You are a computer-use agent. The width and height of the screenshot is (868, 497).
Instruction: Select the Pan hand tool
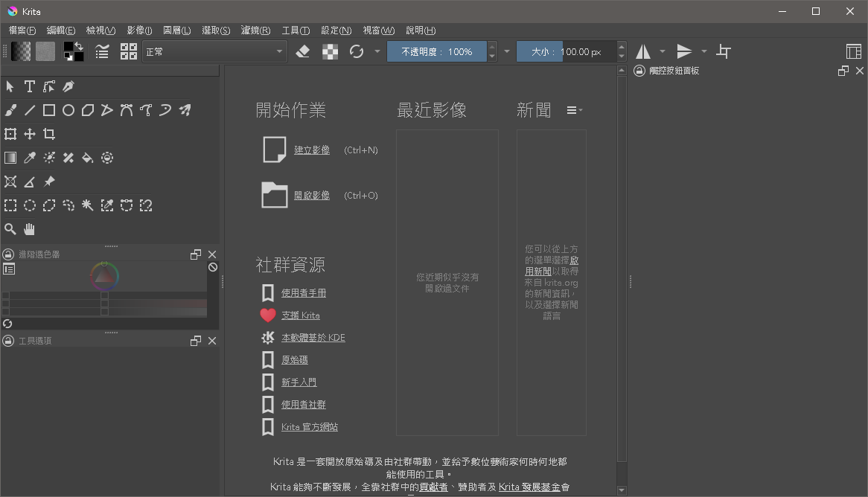click(x=30, y=229)
